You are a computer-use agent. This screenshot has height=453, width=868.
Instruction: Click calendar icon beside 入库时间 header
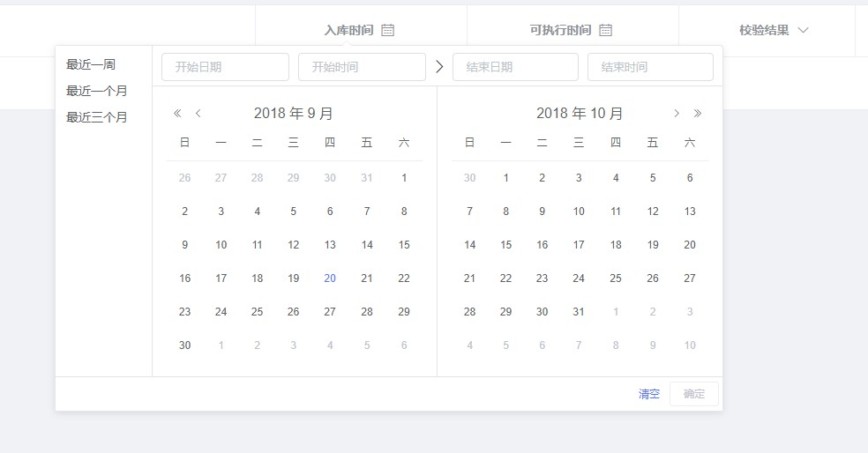click(388, 30)
